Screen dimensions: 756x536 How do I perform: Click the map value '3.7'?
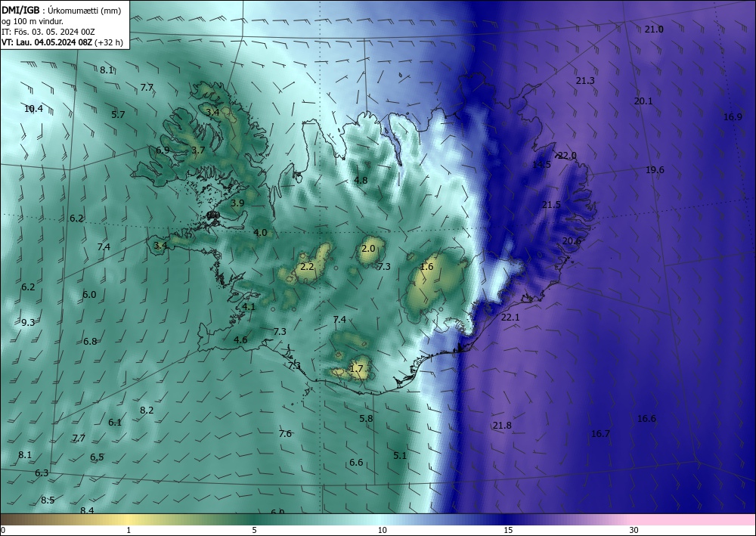coord(198,150)
